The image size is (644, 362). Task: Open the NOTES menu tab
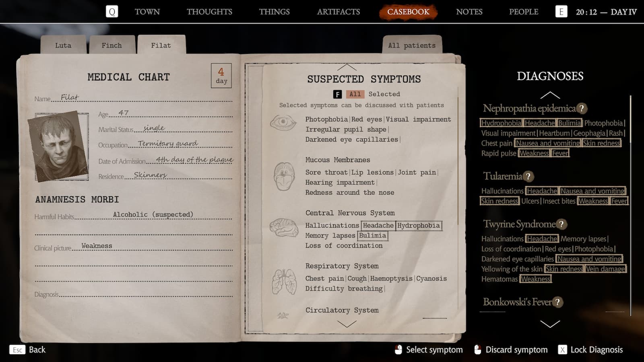pos(469,12)
